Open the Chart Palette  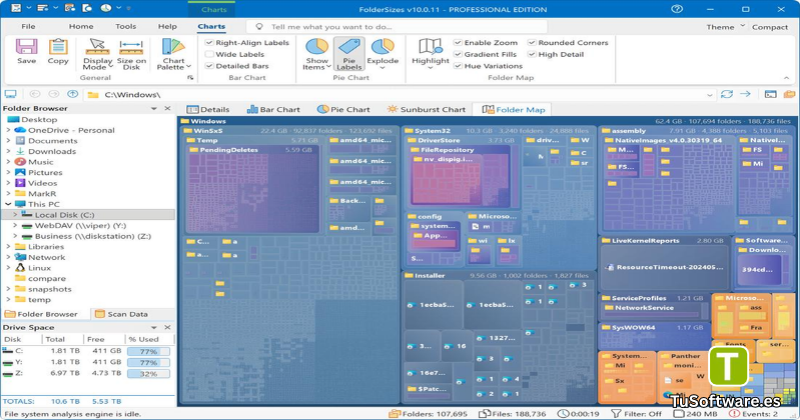(x=173, y=54)
